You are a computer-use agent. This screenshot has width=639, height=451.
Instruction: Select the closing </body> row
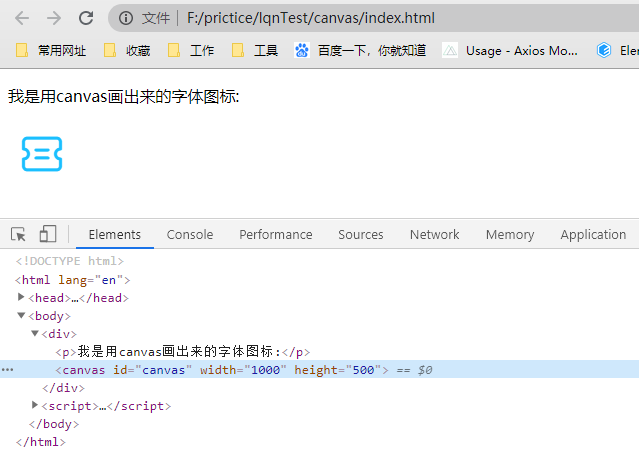[54, 424]
